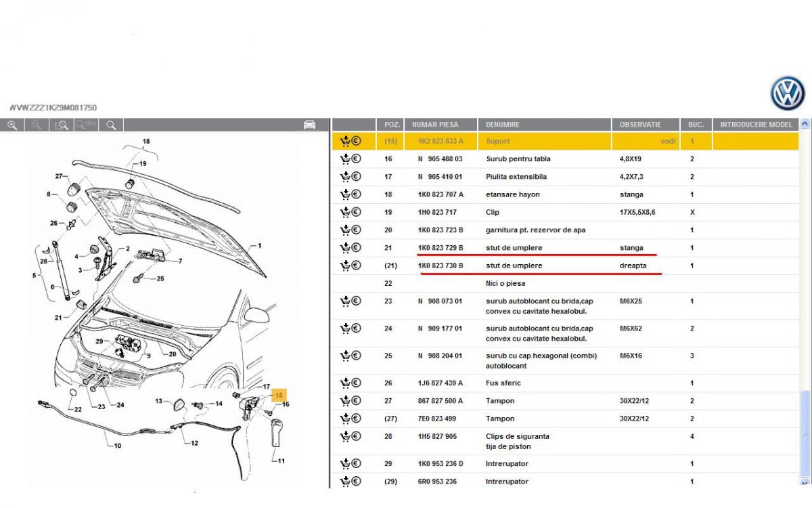Add Suport 1K2 823 633 A to cart
Image resolution: width=812 pixels, height=508 pixels.
coord(344,141)
